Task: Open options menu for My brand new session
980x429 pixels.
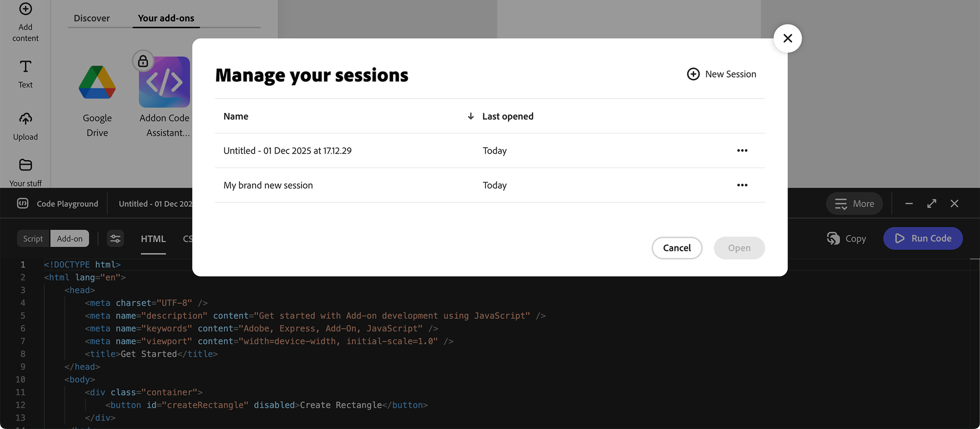Action: pyautogui.click(x=742, y=185)
